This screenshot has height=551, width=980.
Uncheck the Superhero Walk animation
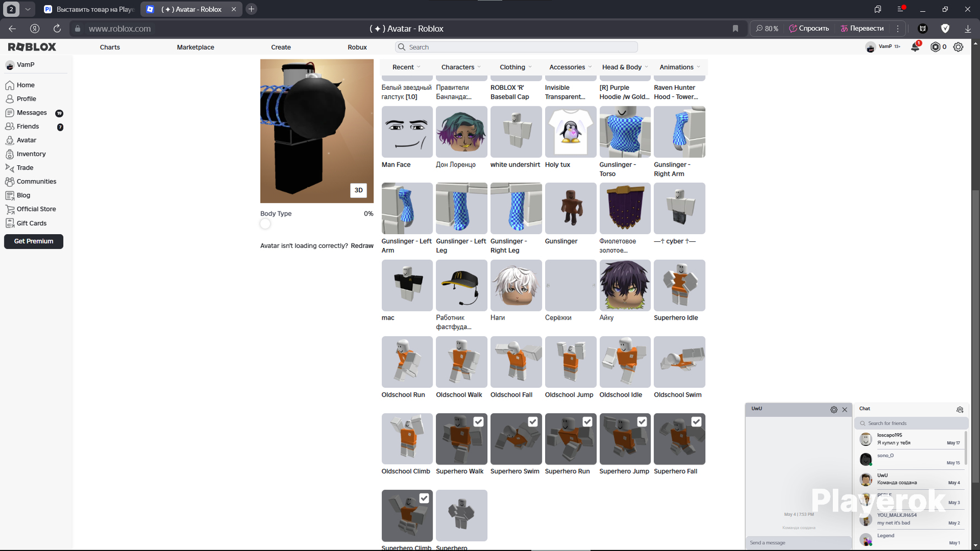pyautogui.click(x=478, y=422)
